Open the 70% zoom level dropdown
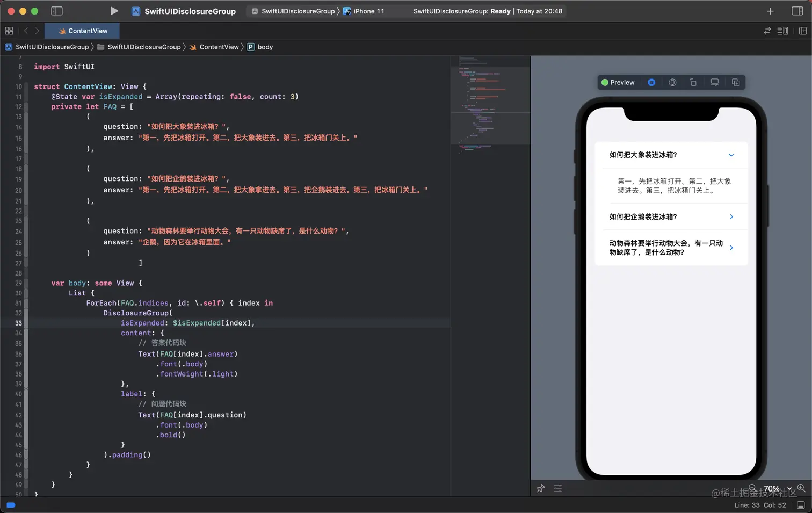This screenshot has height=513, width=812. coord(777,488)
